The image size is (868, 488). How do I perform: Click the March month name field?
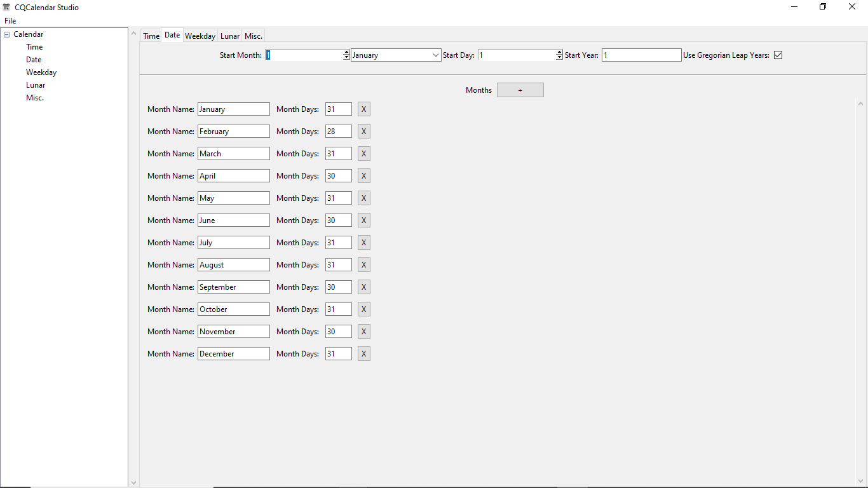coord(234,154)
